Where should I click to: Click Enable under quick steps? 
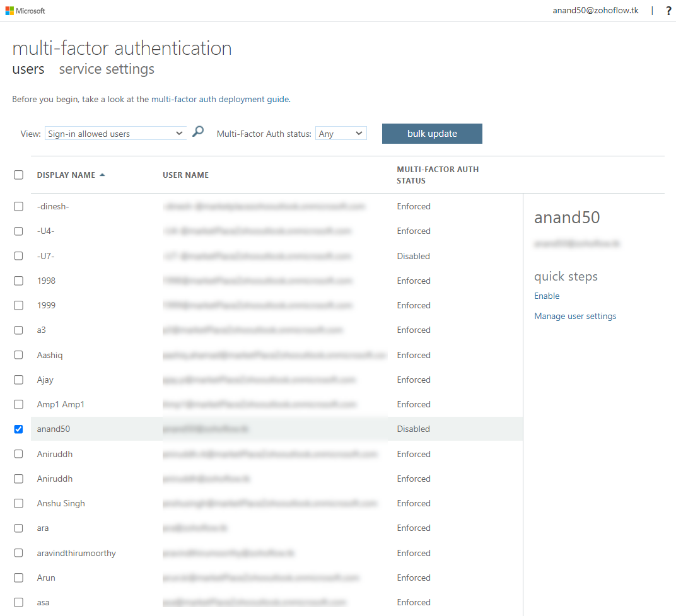pyautogui.click(x=547, y=296)
